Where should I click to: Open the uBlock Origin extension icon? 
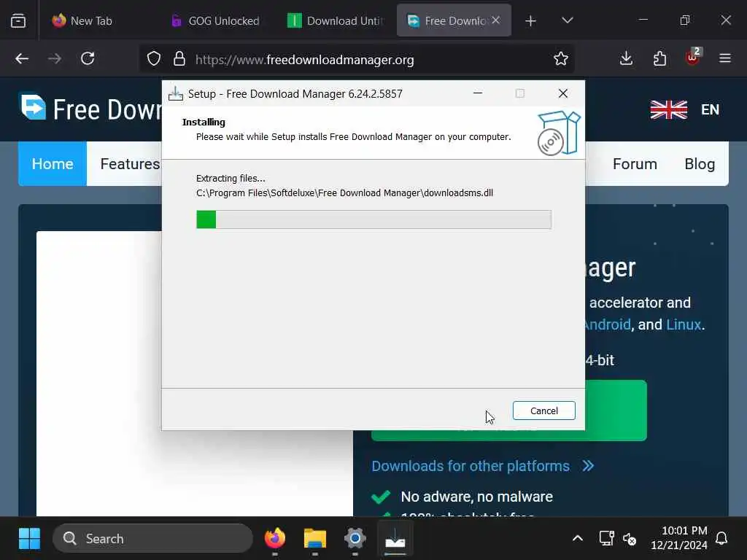692,58
